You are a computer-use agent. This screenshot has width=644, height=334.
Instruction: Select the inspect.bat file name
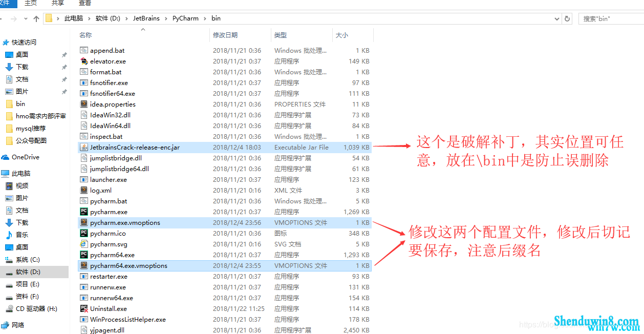tap(106, 136)
